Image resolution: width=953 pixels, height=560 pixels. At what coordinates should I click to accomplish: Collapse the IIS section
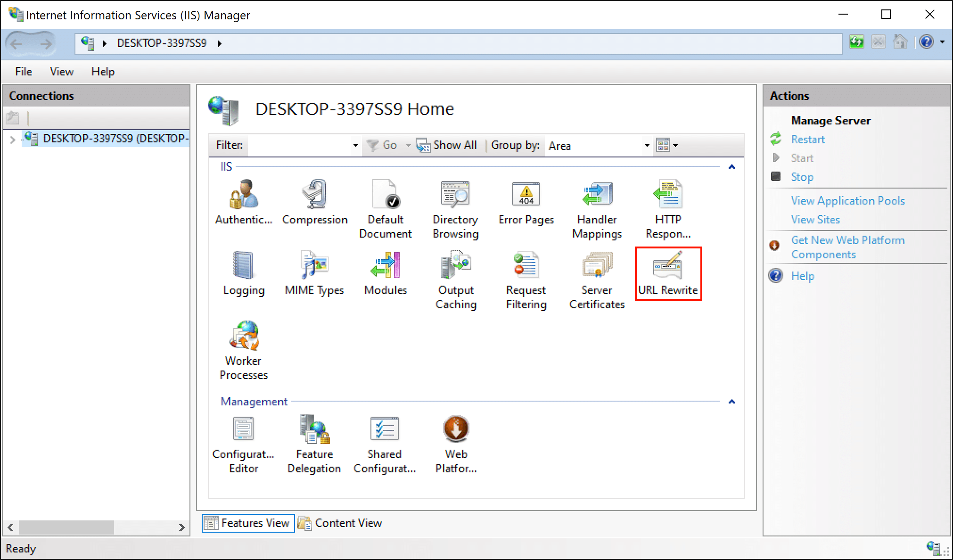pyautogui.click(x=731, y=167)
